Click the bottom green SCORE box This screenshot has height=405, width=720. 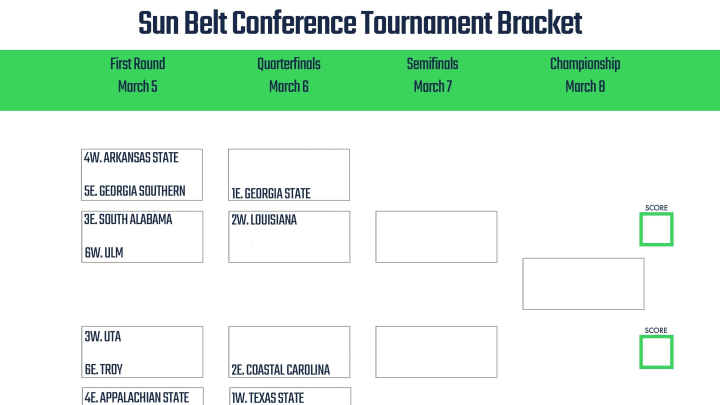[x=656, y=352]
